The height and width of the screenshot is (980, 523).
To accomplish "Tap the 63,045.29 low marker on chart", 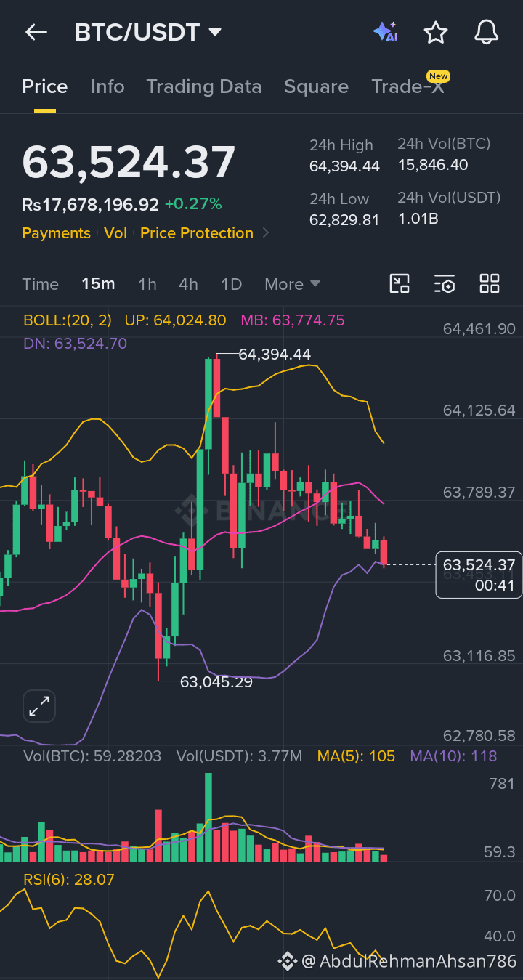I will click(x=216, y=682).
